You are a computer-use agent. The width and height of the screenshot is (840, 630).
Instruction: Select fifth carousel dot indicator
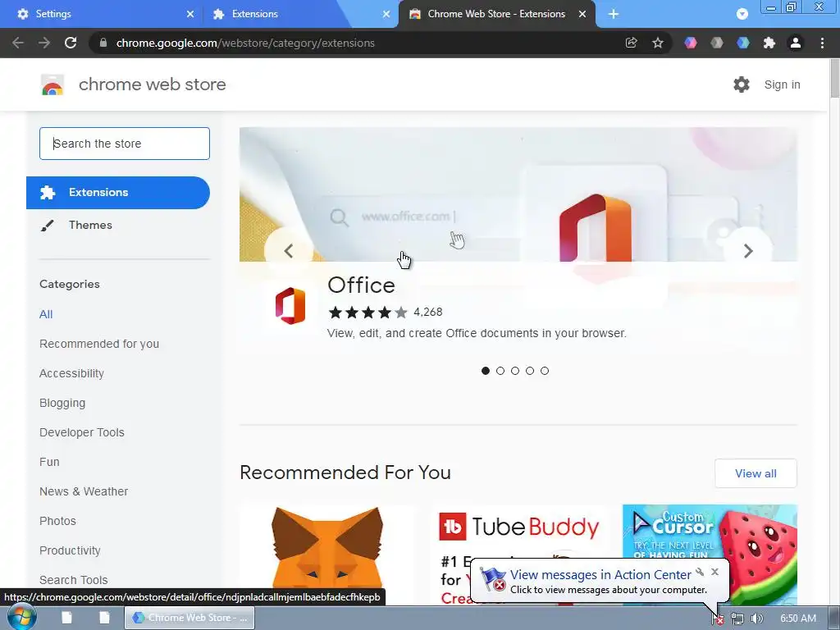click(x=545, y=371)
